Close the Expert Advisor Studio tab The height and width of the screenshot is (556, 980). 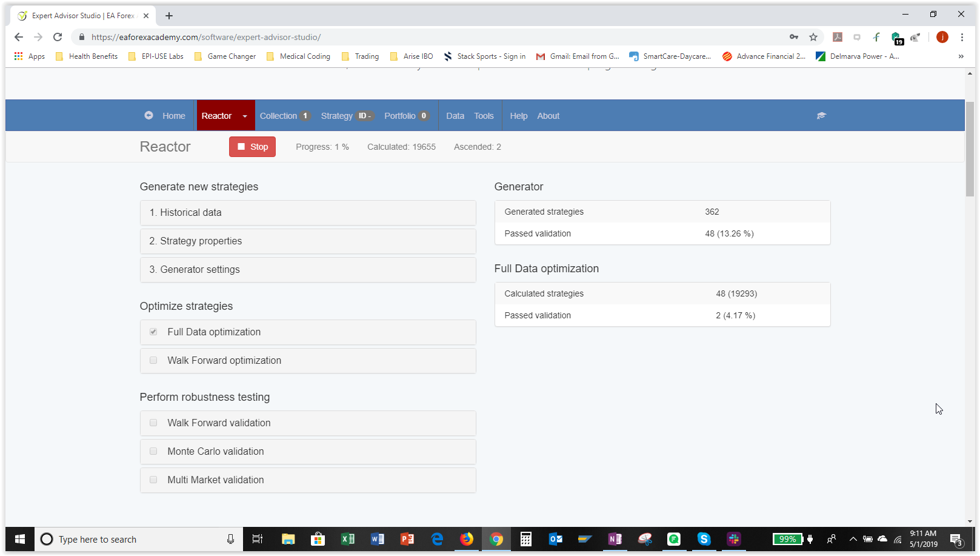(x=146, y=16)
